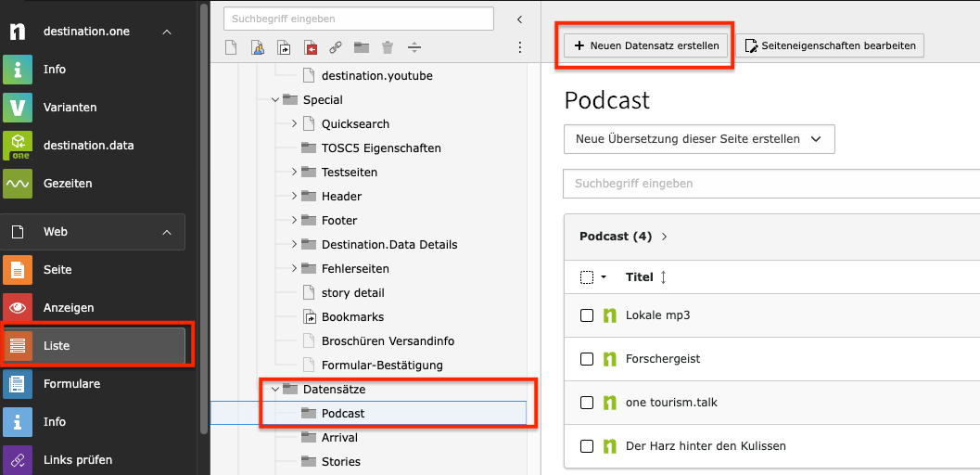Click the menu separator icon in tree toolbar

coord(414,47)
